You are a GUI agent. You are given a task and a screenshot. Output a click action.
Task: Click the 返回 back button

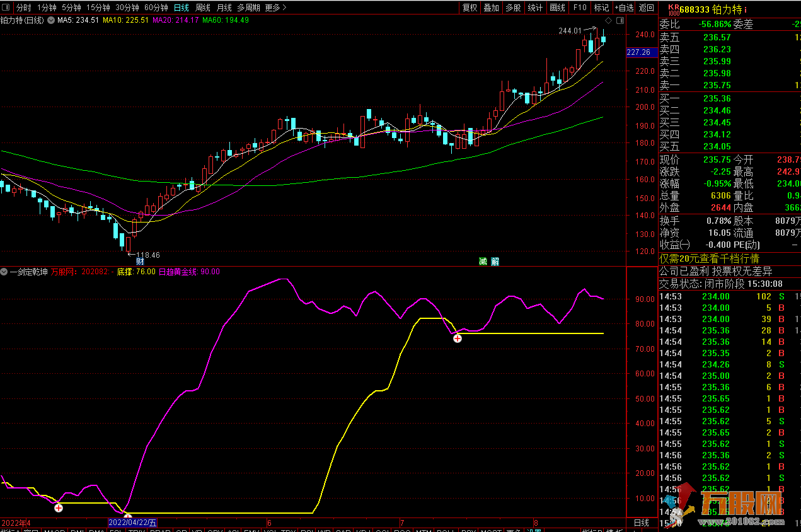click(647, 8)
